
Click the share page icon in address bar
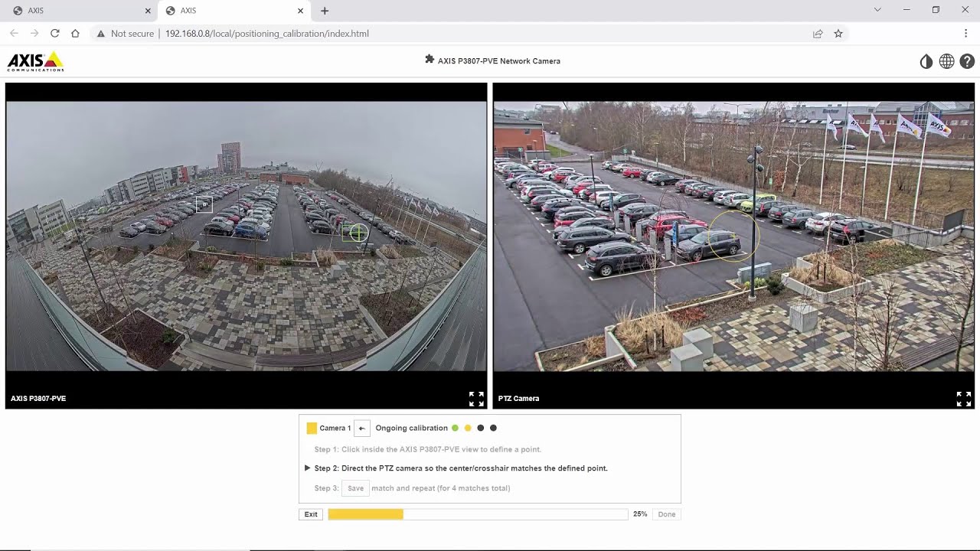click(x=818, y=34)
